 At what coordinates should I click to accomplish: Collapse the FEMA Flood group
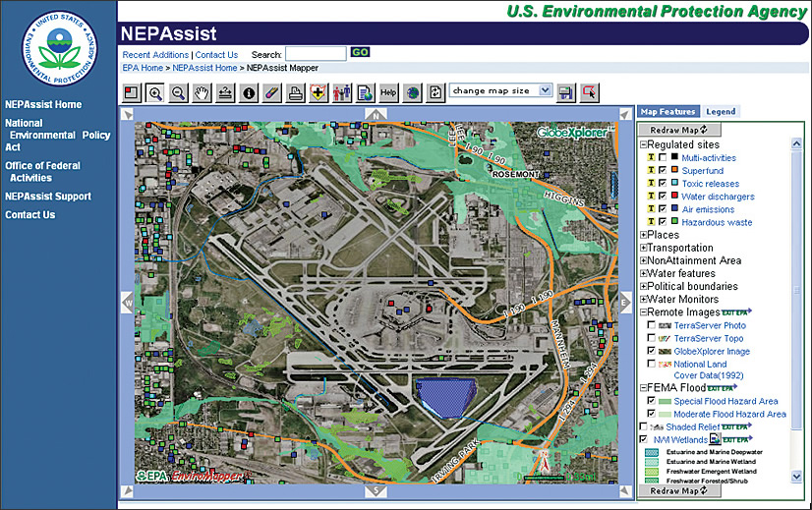click(x=643, y=388)
